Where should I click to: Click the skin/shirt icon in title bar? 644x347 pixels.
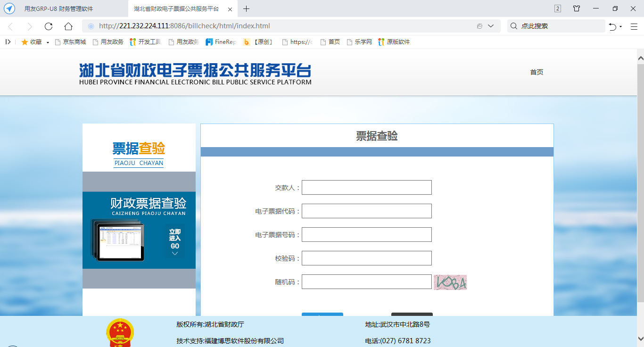coord(577,8)
